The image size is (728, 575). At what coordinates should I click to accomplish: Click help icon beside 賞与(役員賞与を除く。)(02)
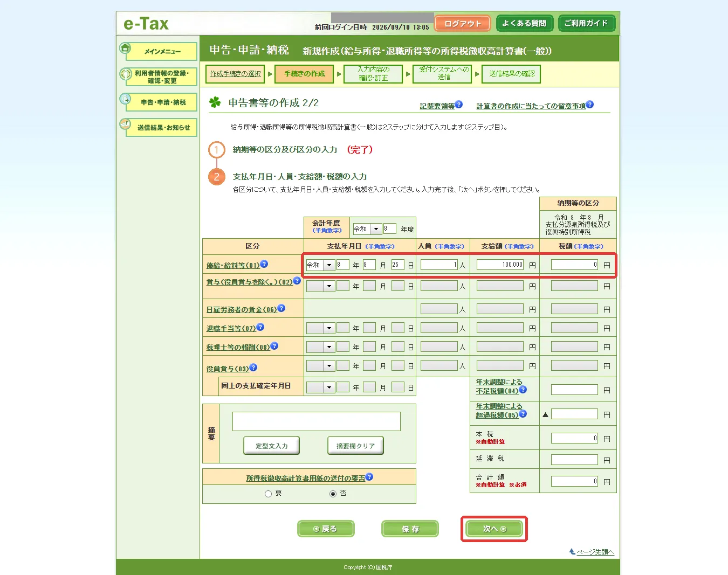click(297, 280)
